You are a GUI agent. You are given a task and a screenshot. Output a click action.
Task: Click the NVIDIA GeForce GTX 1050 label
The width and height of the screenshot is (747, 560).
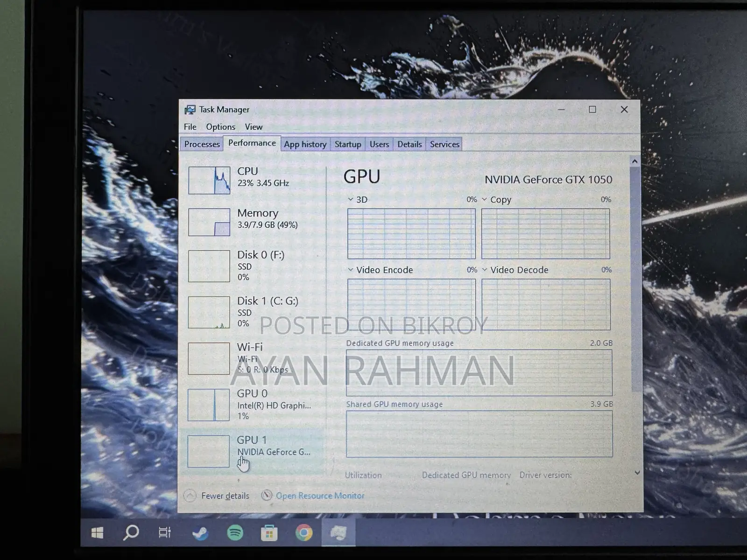548,180
